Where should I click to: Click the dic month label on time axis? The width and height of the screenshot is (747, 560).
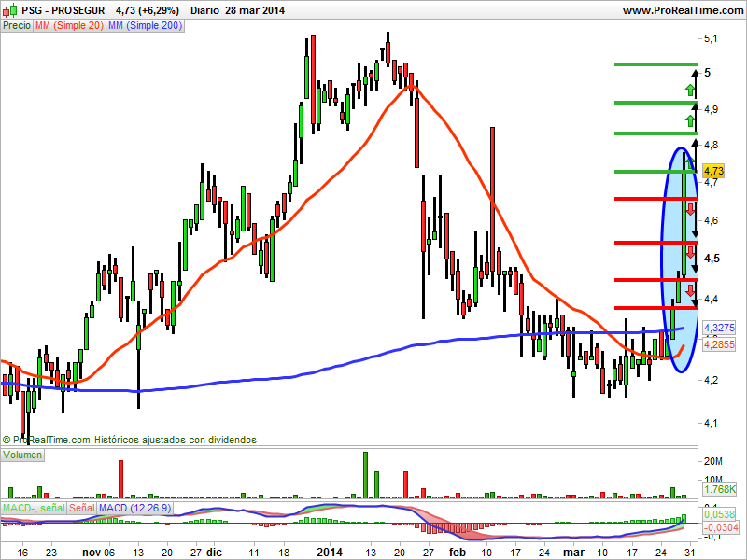point(215,553)
